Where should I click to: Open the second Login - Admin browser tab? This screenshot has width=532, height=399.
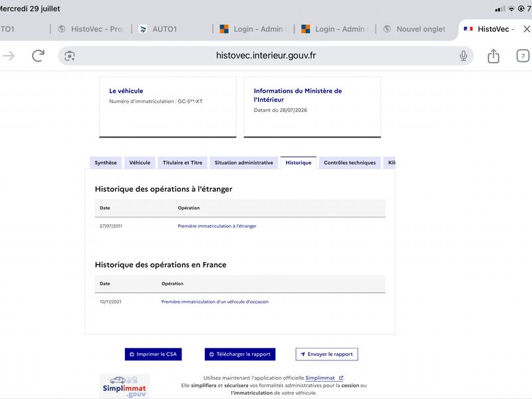pos(335,29)
